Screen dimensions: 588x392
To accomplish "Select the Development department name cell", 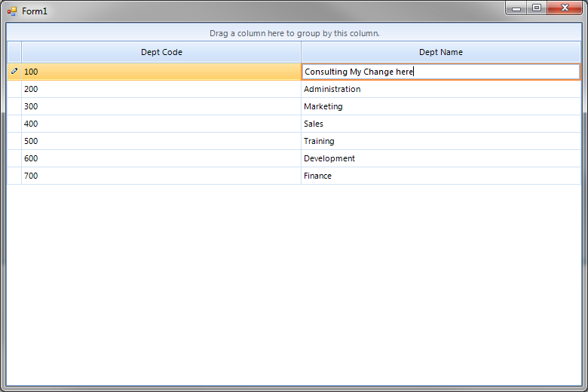I will point(441,158).
